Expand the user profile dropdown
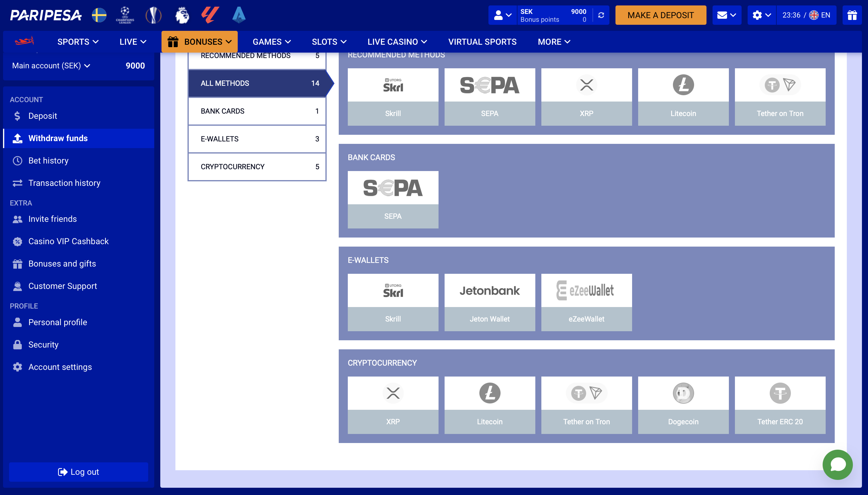Viewport: 868px width, 495px height. pyautogui.click(x=503, y=15)
